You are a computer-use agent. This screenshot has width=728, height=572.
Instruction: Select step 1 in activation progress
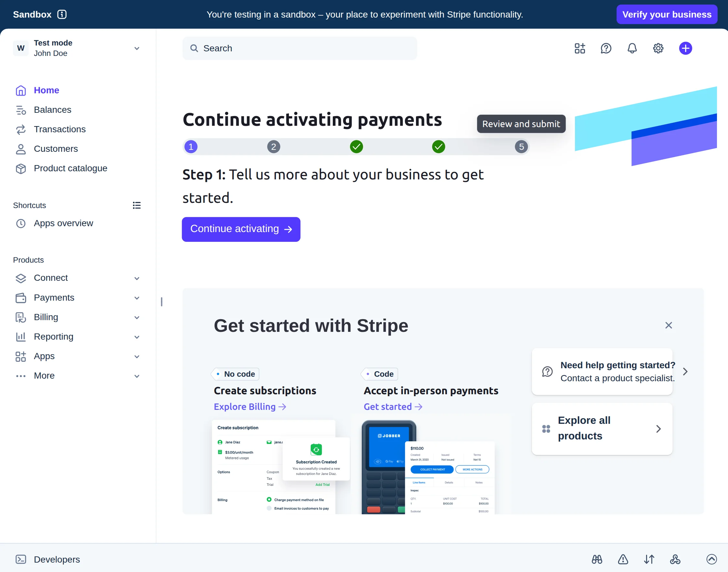[191, 147]
